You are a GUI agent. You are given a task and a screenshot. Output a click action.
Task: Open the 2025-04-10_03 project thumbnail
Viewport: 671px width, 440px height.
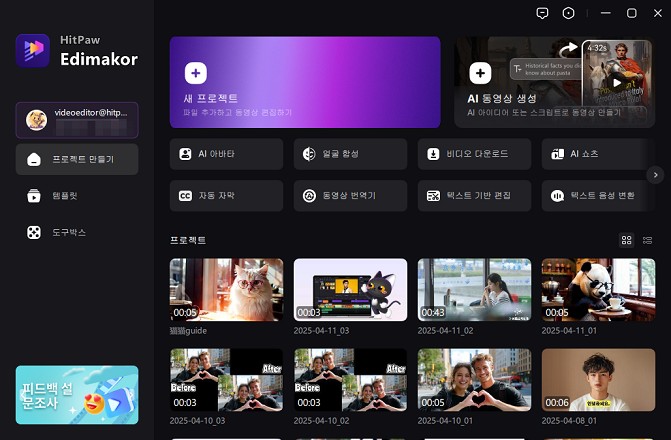226,380
